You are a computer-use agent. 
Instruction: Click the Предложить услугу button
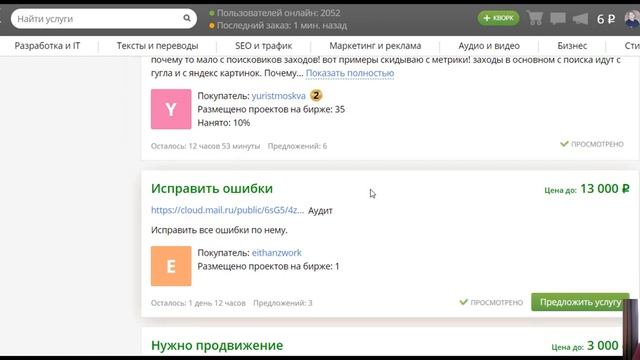pos(580,302)
